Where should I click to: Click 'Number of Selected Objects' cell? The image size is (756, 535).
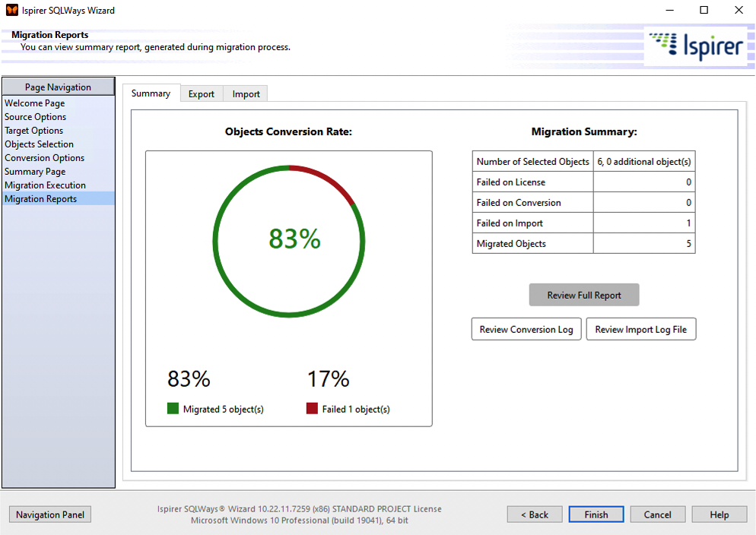pyautogui.click(x=532, y=162)
